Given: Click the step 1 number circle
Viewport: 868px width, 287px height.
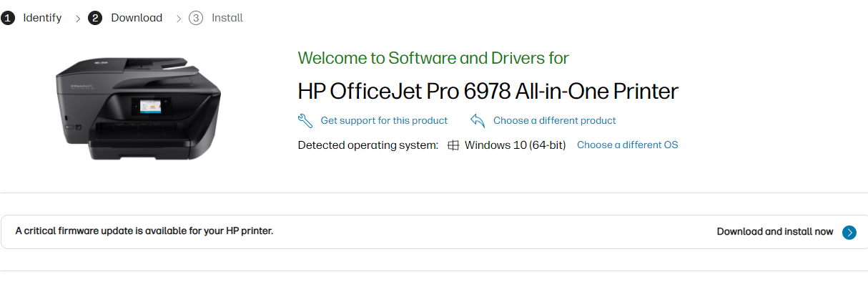Looking at the screenshot, I should pyautogui.click(x=8, y=18).
